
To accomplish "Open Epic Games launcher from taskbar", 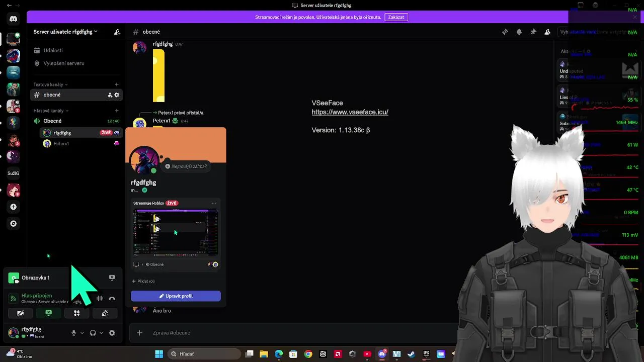I will click(426, 354).
